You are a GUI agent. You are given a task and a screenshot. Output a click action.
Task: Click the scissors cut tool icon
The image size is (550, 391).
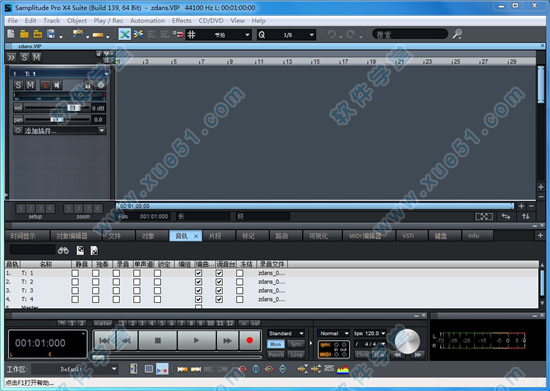point(138,34)
